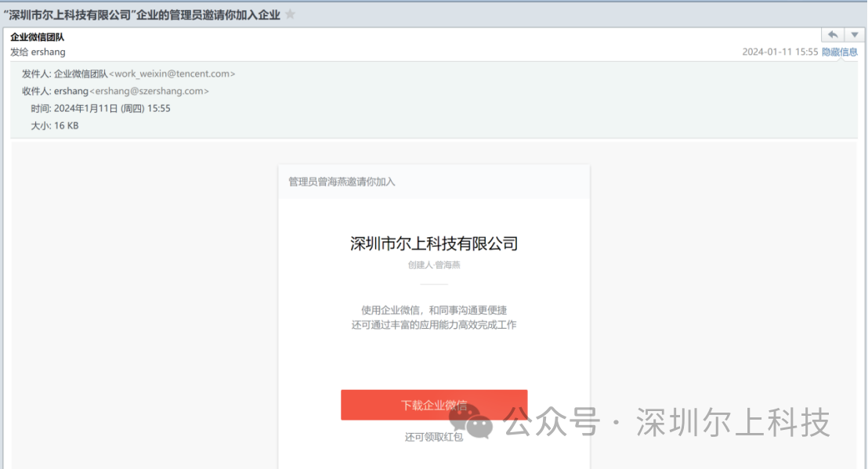Click the recipient address ershang@szershang.com
Screen dimensions: 868x469
click(x=150, y=92)
